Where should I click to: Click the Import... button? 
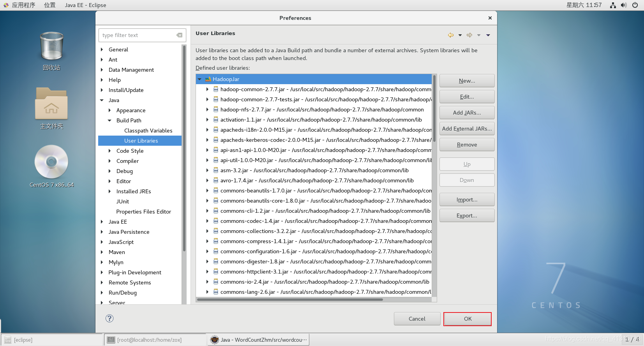pyautogui.click(x=467, y=199)
